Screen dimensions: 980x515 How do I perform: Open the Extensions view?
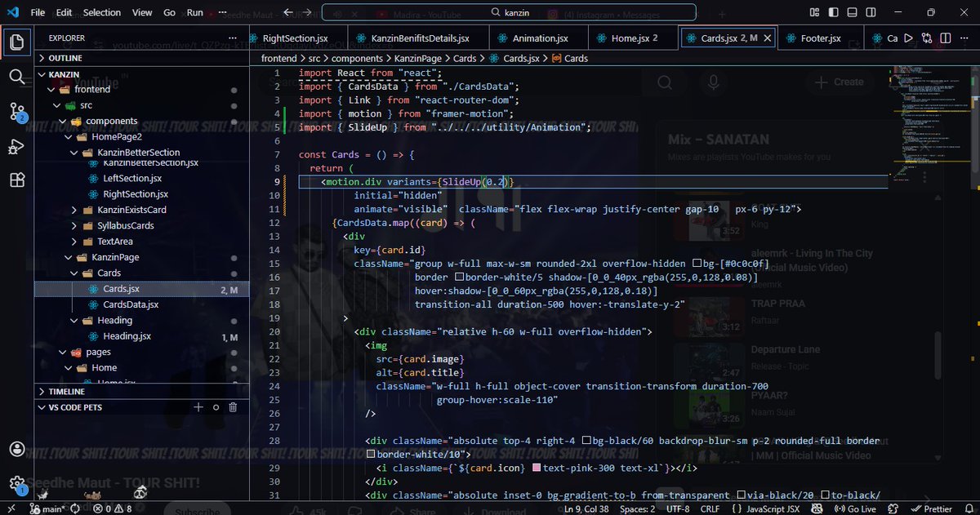click(x=17, y=180)
